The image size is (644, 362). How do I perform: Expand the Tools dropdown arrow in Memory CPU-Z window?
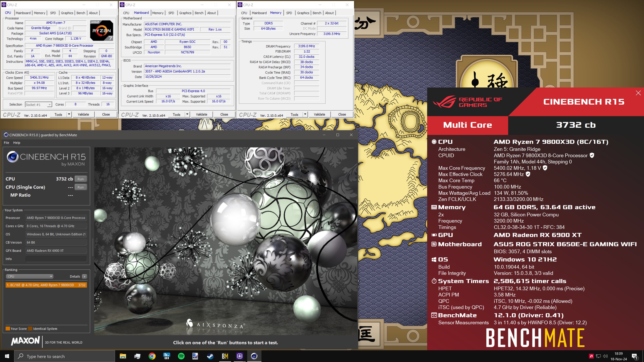tap(305, 114)
